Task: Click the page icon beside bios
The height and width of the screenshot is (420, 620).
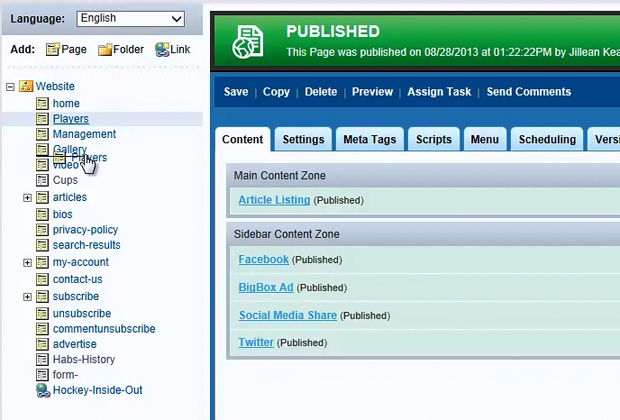Action: tap(42, 214)
